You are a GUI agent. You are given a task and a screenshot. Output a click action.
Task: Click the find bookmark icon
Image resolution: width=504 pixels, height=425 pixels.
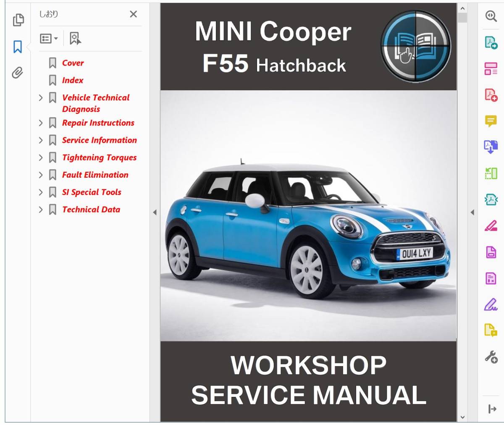(75, 39)
